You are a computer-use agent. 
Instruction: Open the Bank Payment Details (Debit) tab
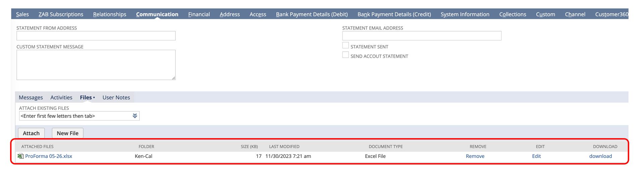pyautogui.click(x=312, y=14)
